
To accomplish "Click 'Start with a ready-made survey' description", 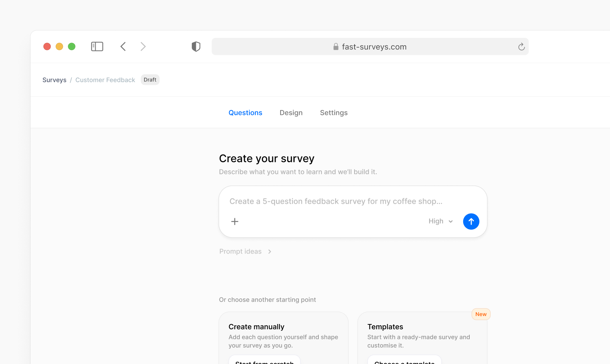I will pos(419,341).
